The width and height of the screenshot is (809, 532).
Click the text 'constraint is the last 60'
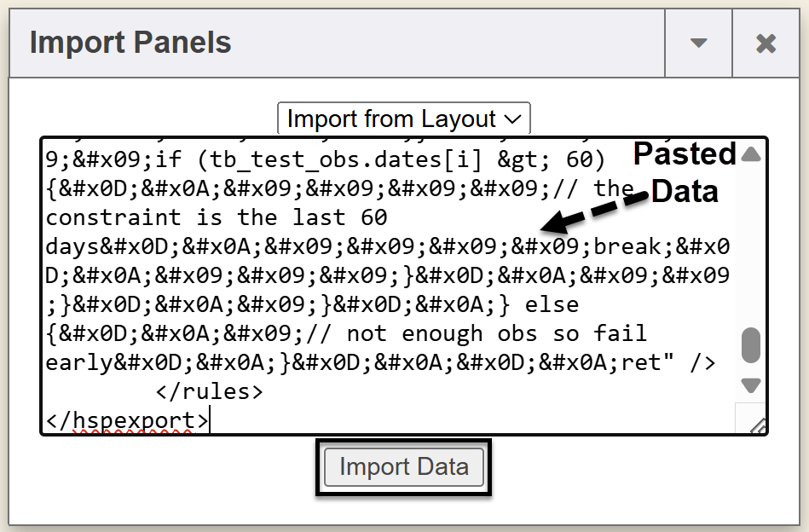click(x=217, y=217)
